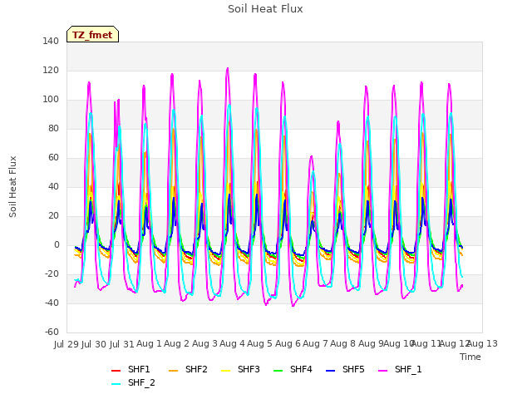
Task: Click the 20 y-axis tick label
Action: [x=53, y=216]
